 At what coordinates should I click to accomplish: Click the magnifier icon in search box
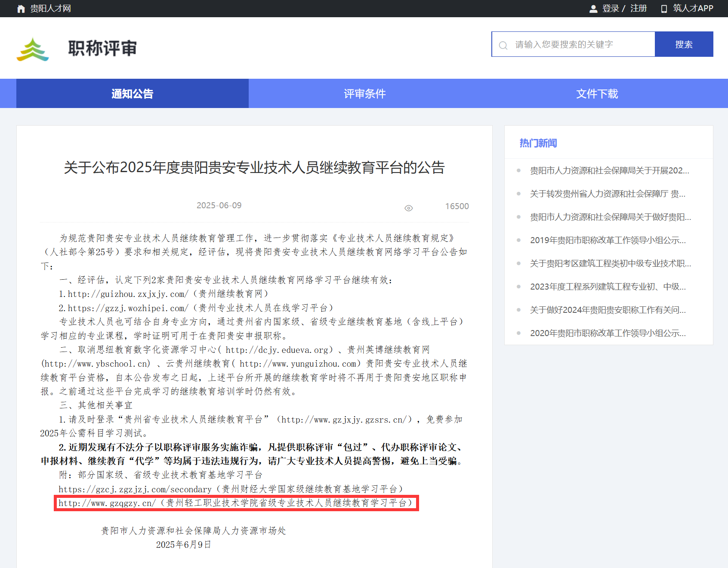[503, 45]
